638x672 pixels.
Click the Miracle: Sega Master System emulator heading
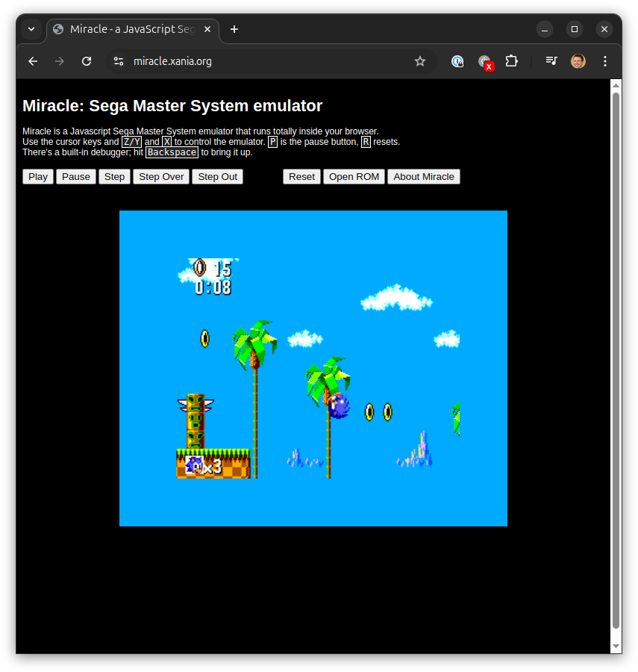coord(172,106)
